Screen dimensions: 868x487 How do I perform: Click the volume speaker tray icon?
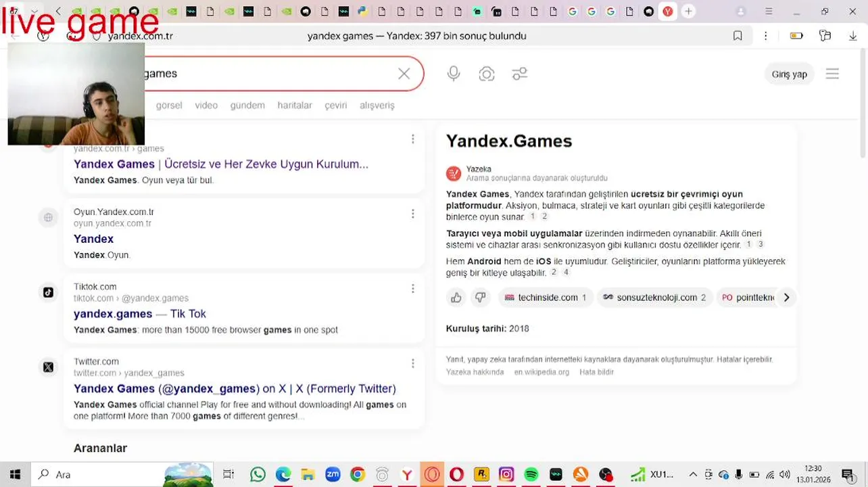(784, 474)
